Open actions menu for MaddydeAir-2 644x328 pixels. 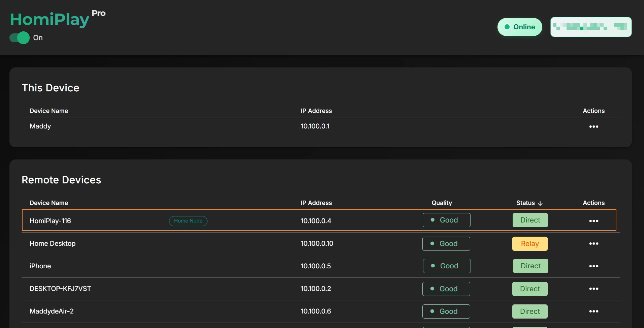point(593,311)
